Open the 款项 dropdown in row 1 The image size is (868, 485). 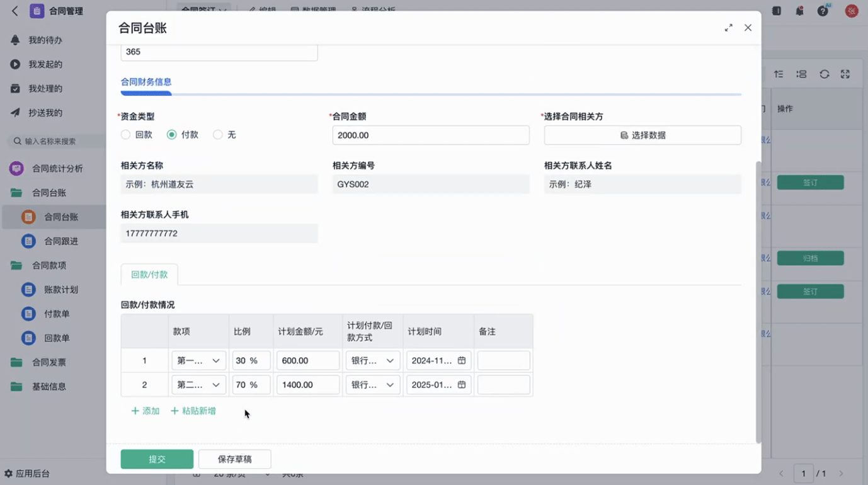click(x=198, y=361)
